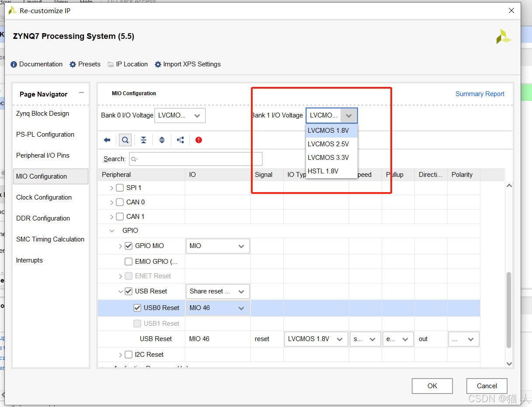Expand the I2C Reset tree row
This screenshot has width=532, height=407.
click(x=121, y=355)
